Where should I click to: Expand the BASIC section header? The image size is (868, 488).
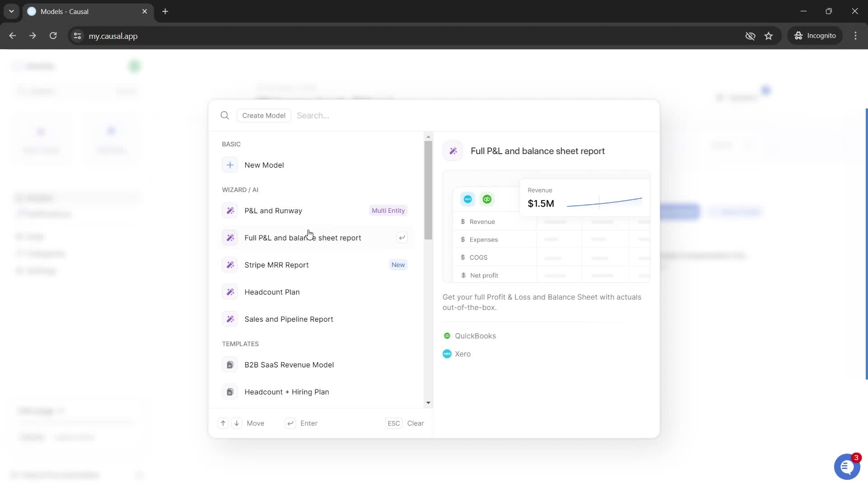click(x=232, y=144)
